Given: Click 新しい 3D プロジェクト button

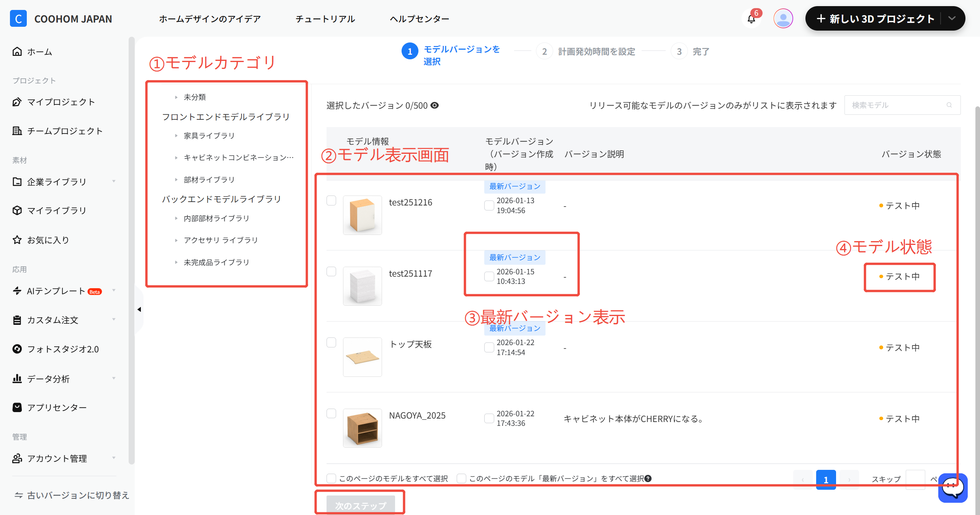Looking at the screenshot, I should click(875, 18).
